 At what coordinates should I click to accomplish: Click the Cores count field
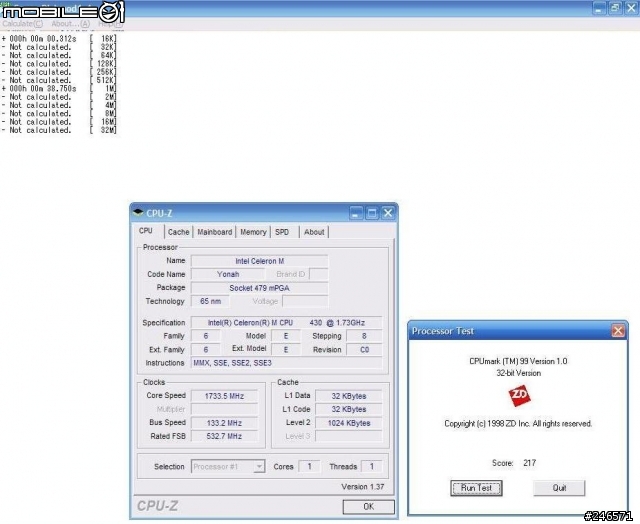pos(309,466)
